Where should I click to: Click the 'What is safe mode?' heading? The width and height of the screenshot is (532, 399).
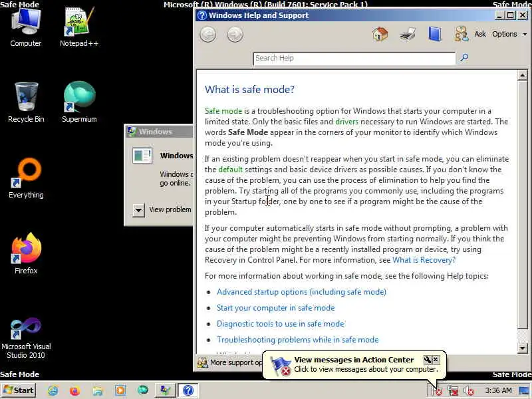tap(249, 90)
